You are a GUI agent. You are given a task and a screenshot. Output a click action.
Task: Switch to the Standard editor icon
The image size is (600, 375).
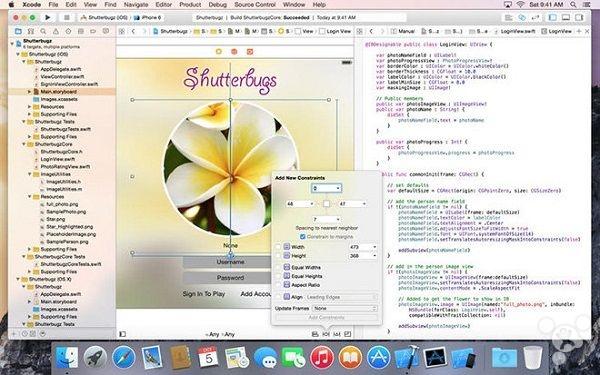coord(509,17)
